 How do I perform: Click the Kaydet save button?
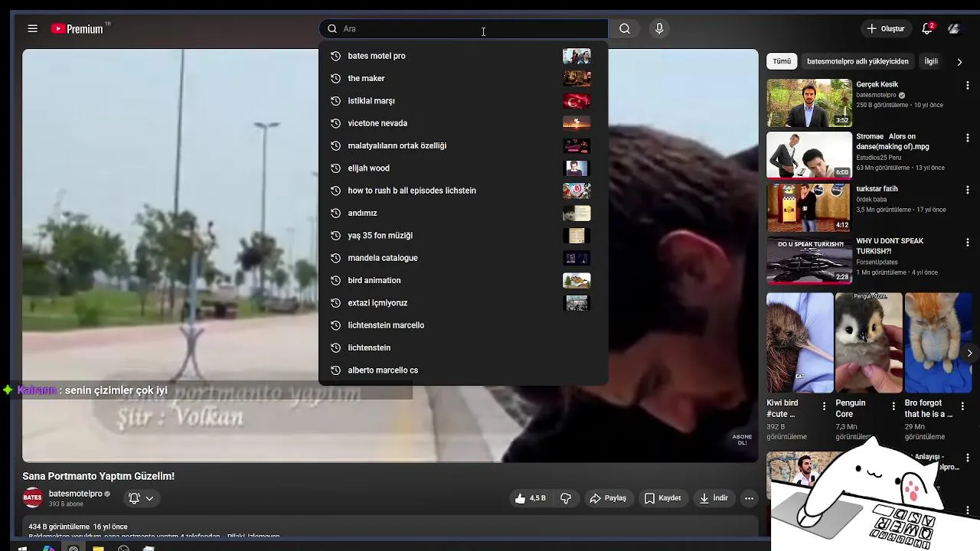click(662, 498)
